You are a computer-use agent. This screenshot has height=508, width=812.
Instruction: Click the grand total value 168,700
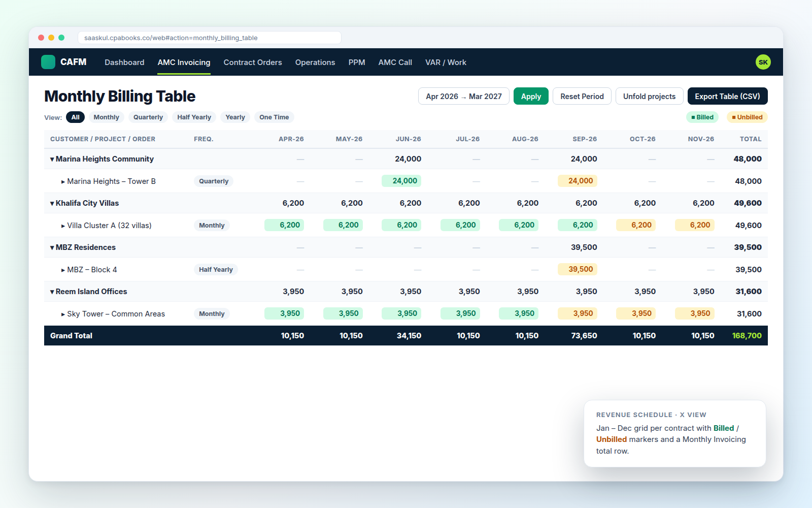(x=747, y=336)
